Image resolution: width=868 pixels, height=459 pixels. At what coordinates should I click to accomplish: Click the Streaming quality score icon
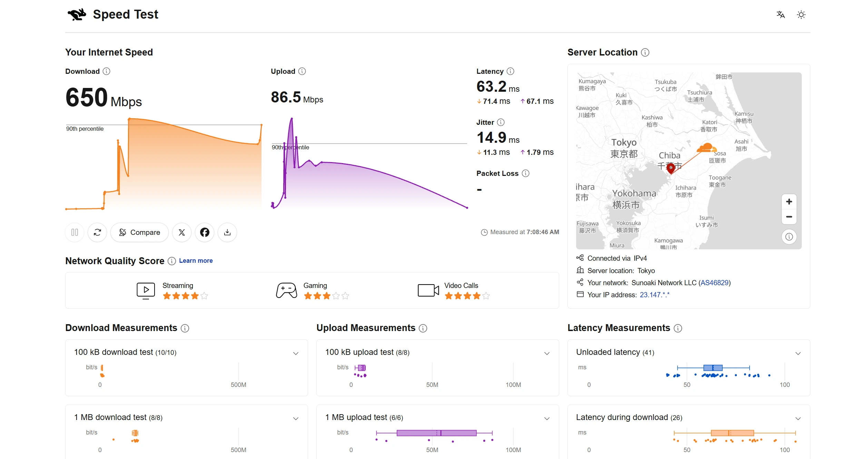[x=146, y=291]
